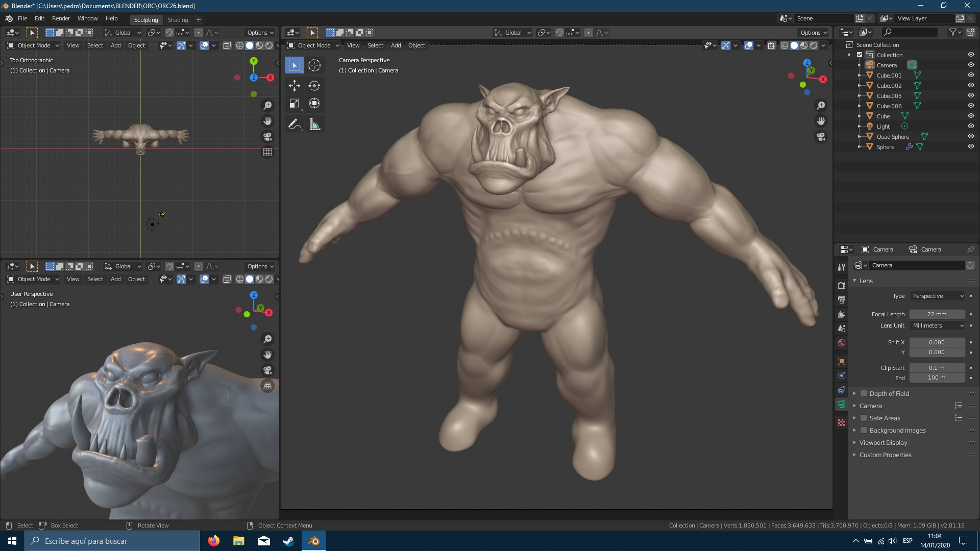
Task: Activate the Move tool in the main viewport
Action: point(295,85)
